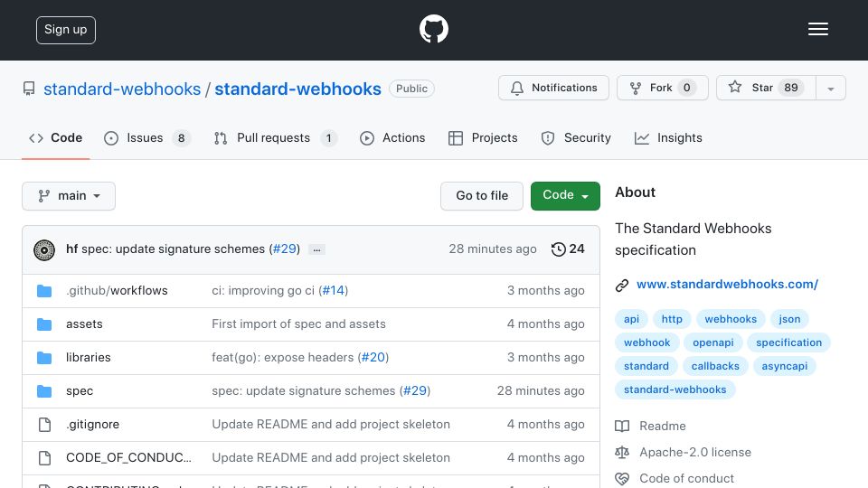
Task: Click the star icon to star repo
Action: tap(734, 87)
